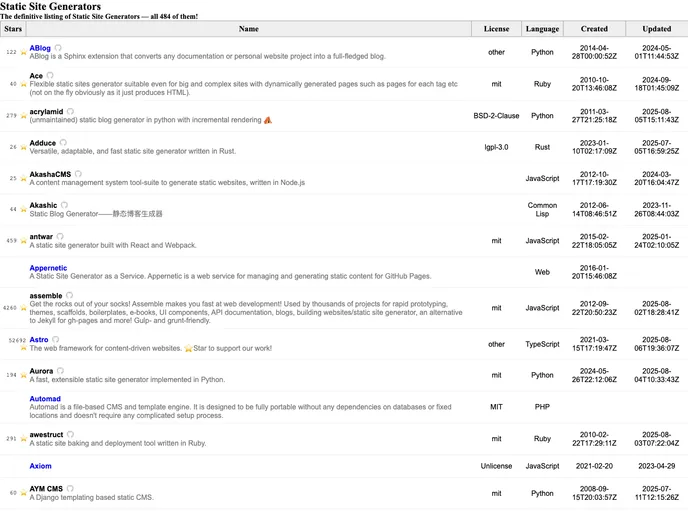The width and height of the screenshot is (688, 512).
Task: Click the antwar project name
Action: [x=41, y=236]
